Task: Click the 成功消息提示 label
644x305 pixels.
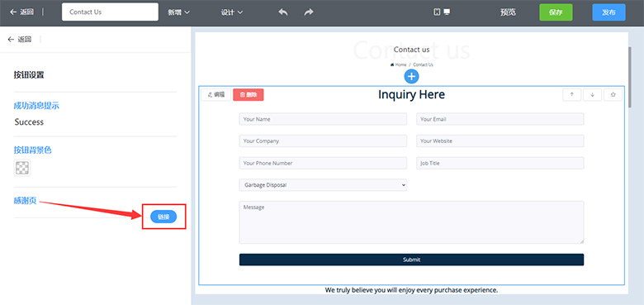Action: [x=36, y=106]
